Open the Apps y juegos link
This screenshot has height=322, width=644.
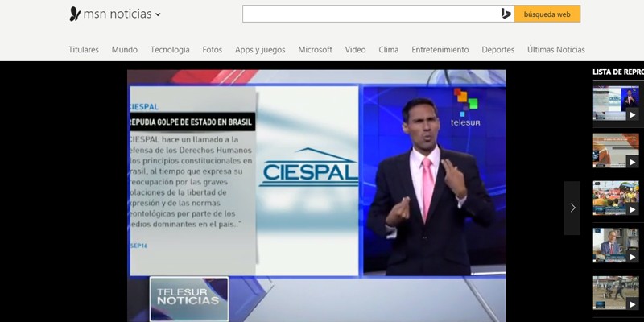pyautogui.click(x=260, y=49)
